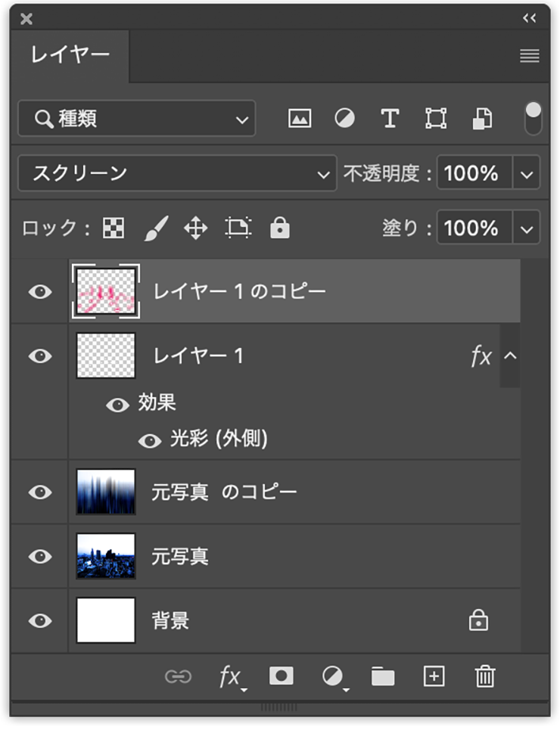Create a new group folder icon
Screen dimensions: 560x730
pos(383,676)
